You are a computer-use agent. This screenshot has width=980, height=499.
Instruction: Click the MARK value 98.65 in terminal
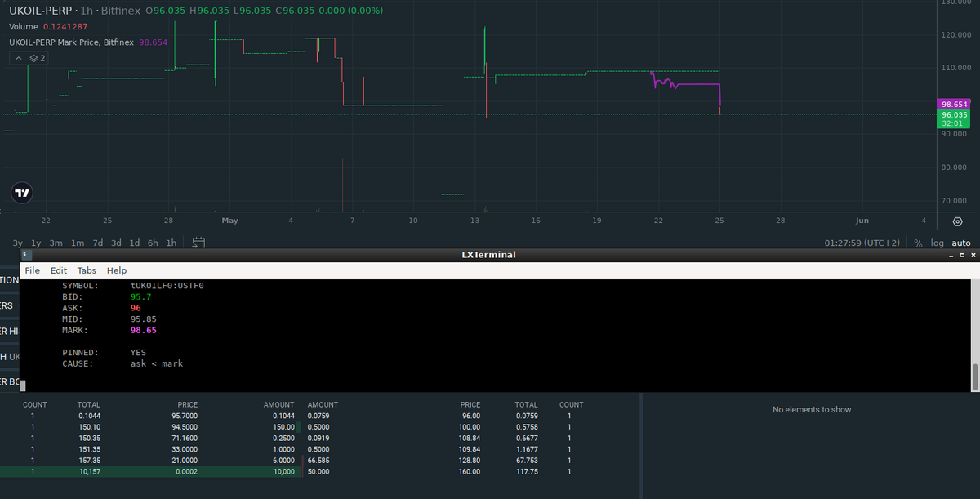(144, 330)
